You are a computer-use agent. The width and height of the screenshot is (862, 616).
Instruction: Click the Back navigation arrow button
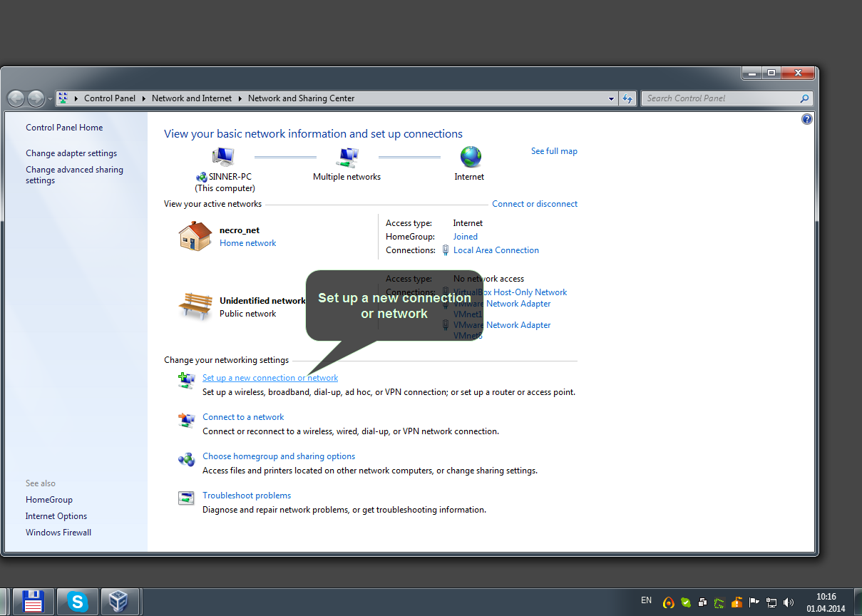click(x=16, y=98)
